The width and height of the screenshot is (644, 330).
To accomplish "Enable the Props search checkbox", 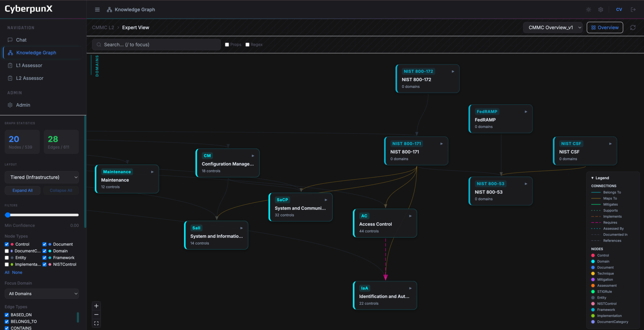I will (227, 45).
